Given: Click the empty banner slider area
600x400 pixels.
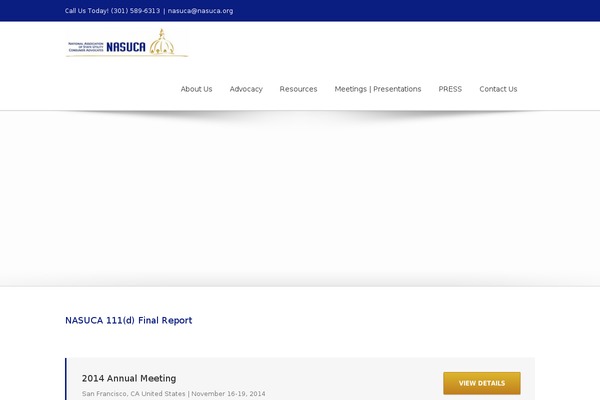Looking at the screenshot, I should [x=300, y=200].
